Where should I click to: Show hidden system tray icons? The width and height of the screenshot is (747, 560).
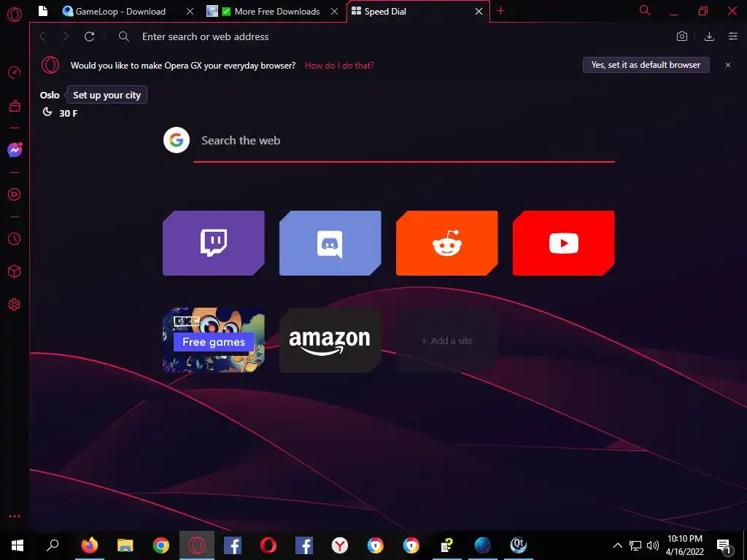coord(617,545)
